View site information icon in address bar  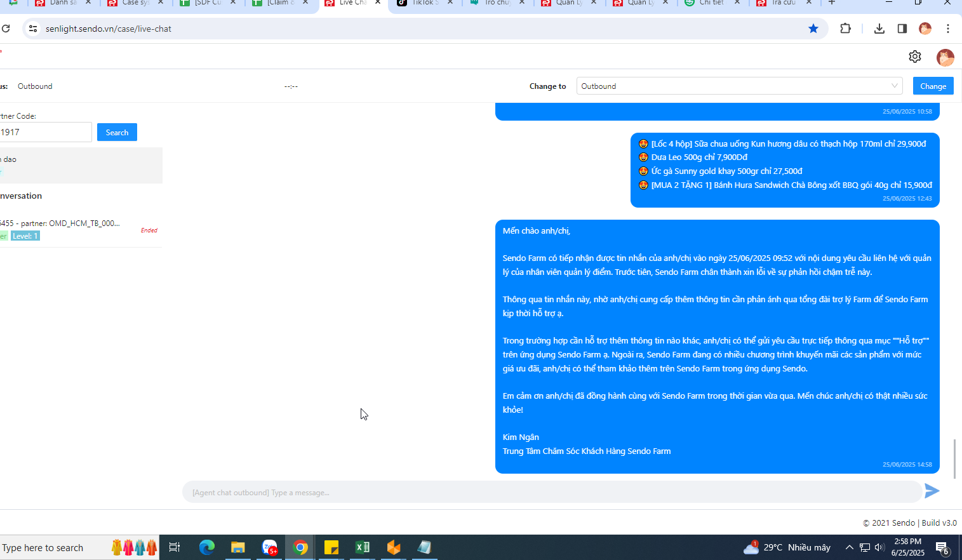(33, 29)
